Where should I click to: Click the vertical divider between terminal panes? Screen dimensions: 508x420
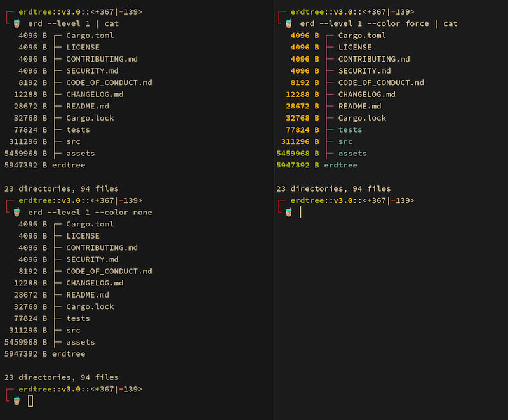pyautogui.click(x=274, y=210)
